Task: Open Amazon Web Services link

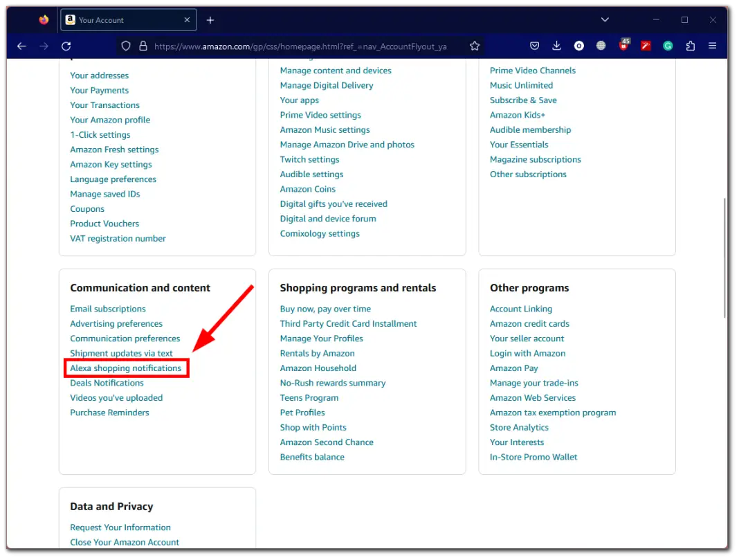Action: pyautogui.click(x=532, y=398)
